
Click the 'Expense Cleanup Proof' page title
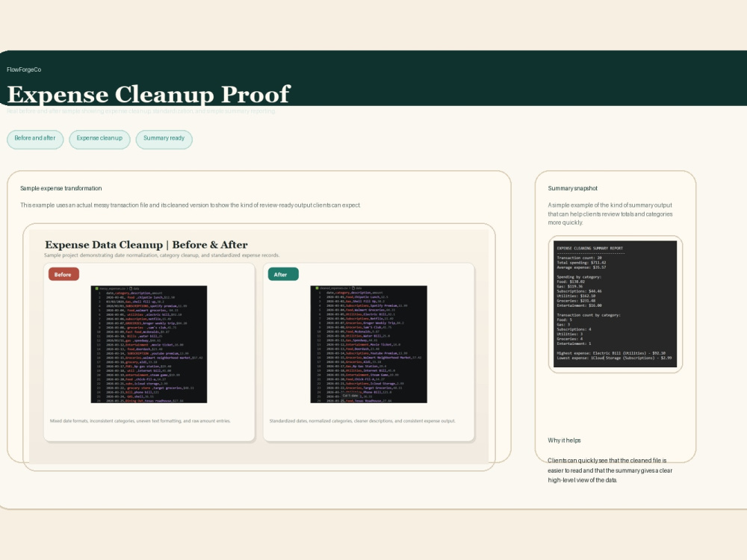tap(149, 94)
